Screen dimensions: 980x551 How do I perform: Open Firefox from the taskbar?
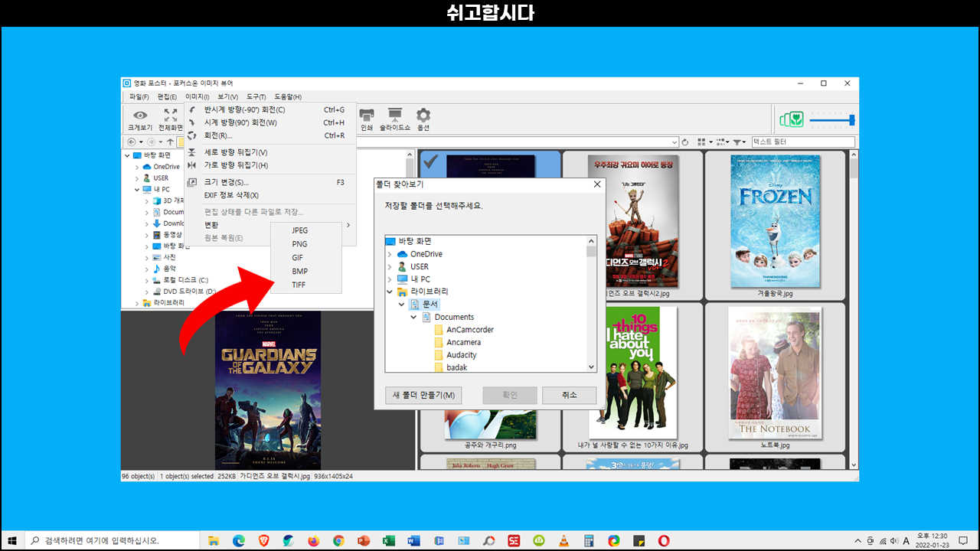pos(313,540)
